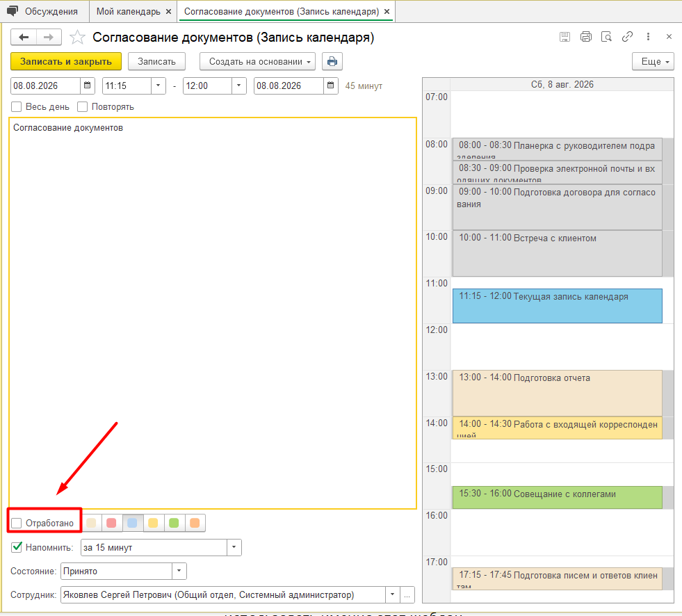Get link with the chain icon

tap(627, 37)
